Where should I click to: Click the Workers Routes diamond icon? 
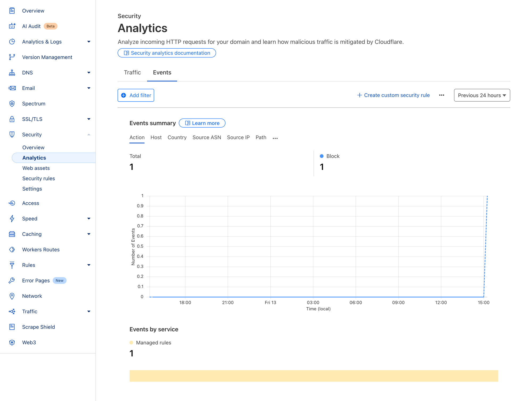12,249
